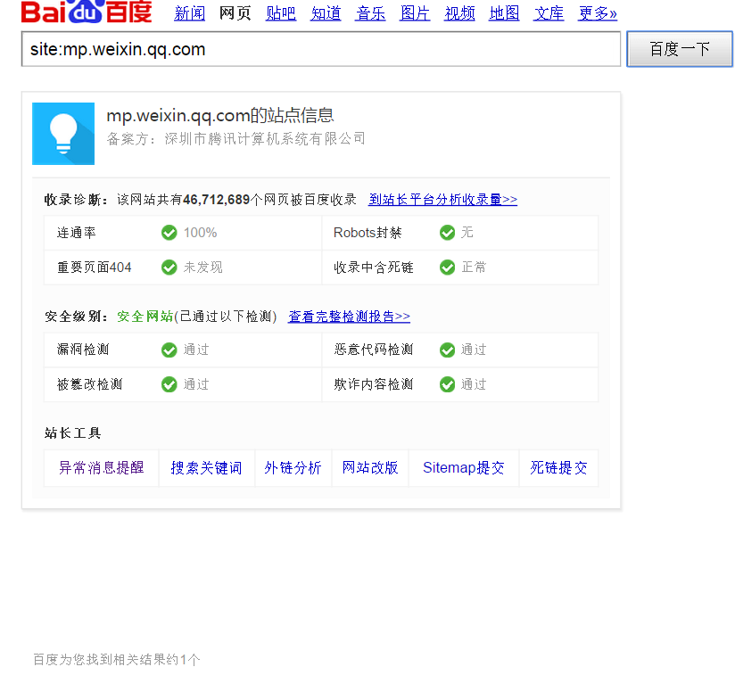Click green checkmark for 被篡改检测
Image resolution: width=735 pixels, height=700 pixels.
(x=169, y=384)
